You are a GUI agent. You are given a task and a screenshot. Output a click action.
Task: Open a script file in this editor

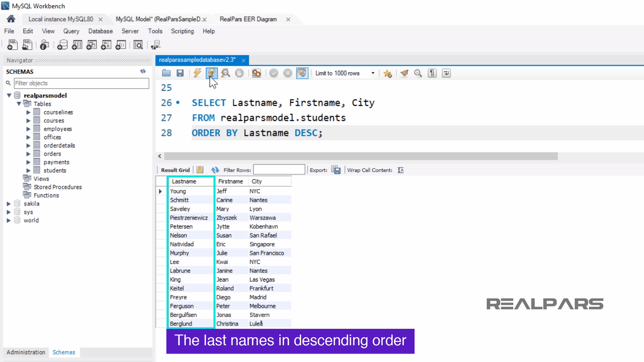tap(166, 73)
